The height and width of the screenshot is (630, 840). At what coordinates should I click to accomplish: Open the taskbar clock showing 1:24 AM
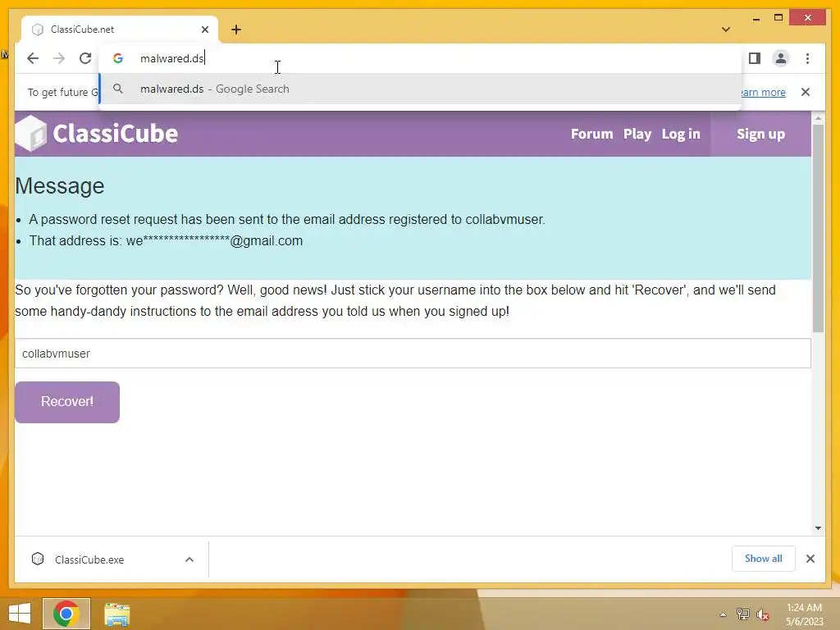(804, 614)
